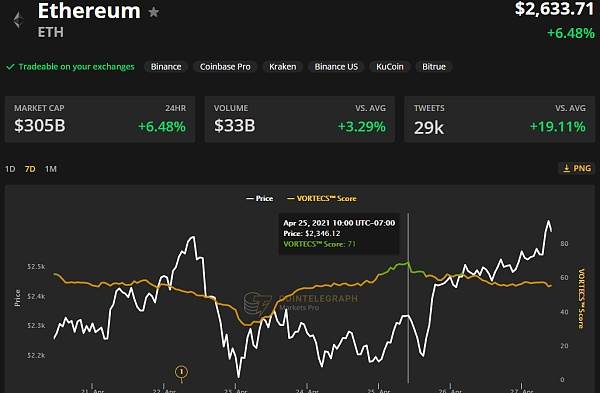The height and width of the screenshot is (393, 600).
Task: Open the Coinbase Pro exchange tag
Action: 225,67
